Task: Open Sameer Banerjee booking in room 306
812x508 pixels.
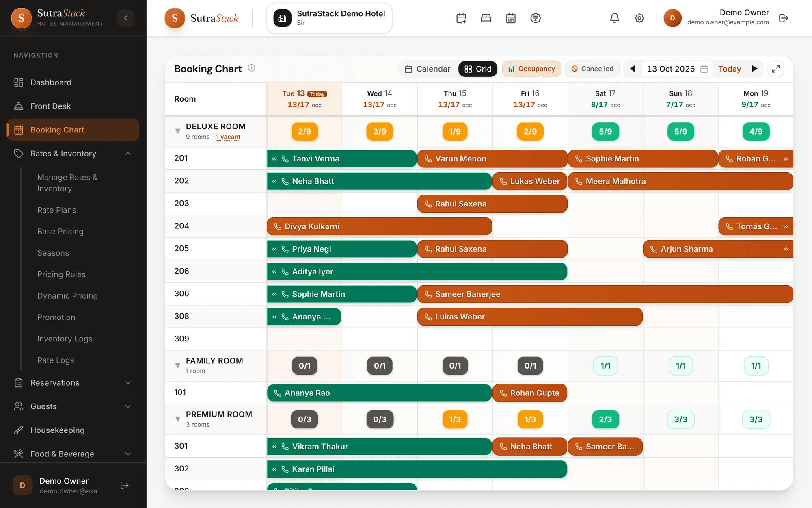Action: pos(605,294)
